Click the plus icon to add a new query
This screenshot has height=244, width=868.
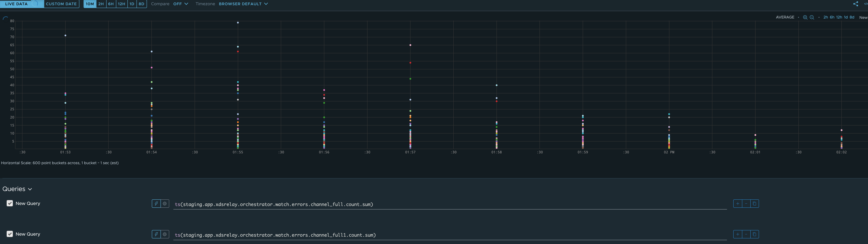point(738,204)
